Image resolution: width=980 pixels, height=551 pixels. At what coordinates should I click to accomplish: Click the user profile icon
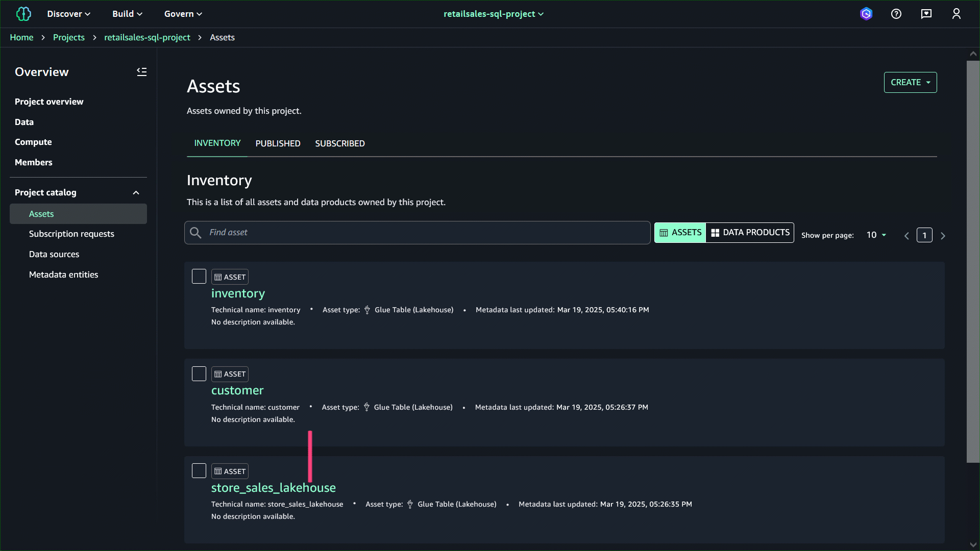click(957, 14)
